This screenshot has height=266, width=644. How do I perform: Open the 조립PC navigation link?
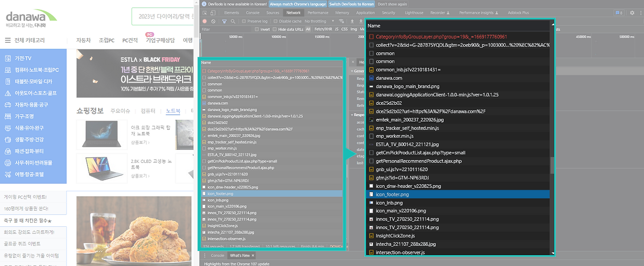click(x=106, y=40)
